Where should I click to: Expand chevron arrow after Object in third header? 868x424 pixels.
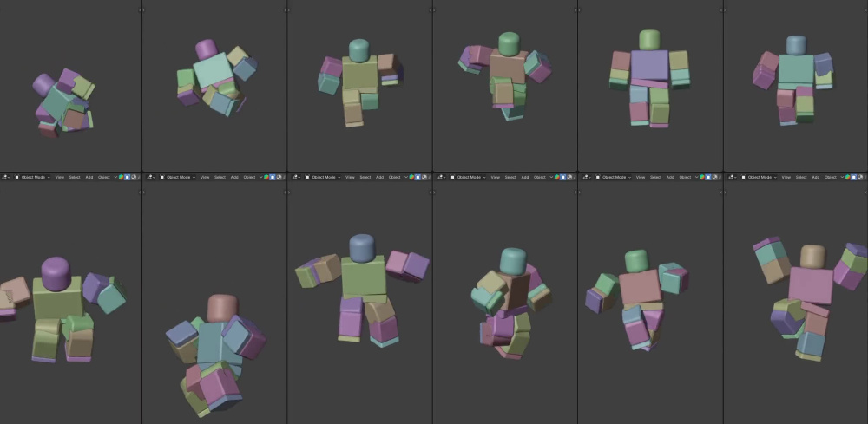click(405, 177)
